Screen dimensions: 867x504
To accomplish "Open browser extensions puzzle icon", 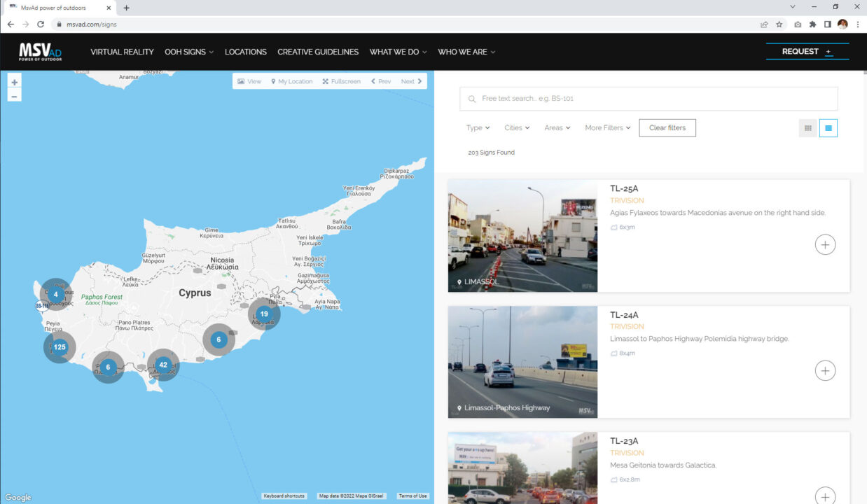I will point(812,24).
